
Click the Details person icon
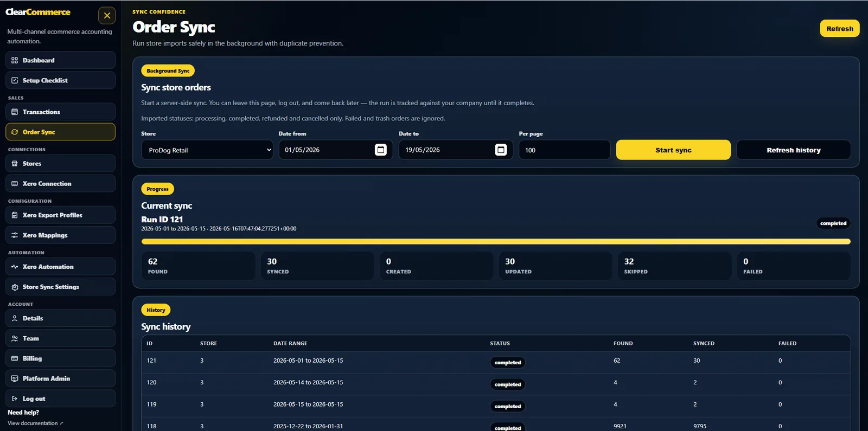click(x=15, y=318)
